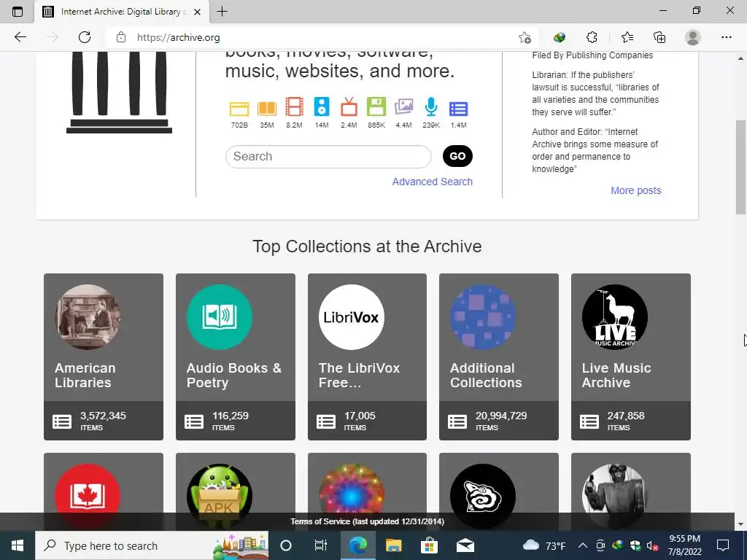Open the Extensions puzzle icon
The width and height of the screenshot is (747, 560).
[592, 37]
